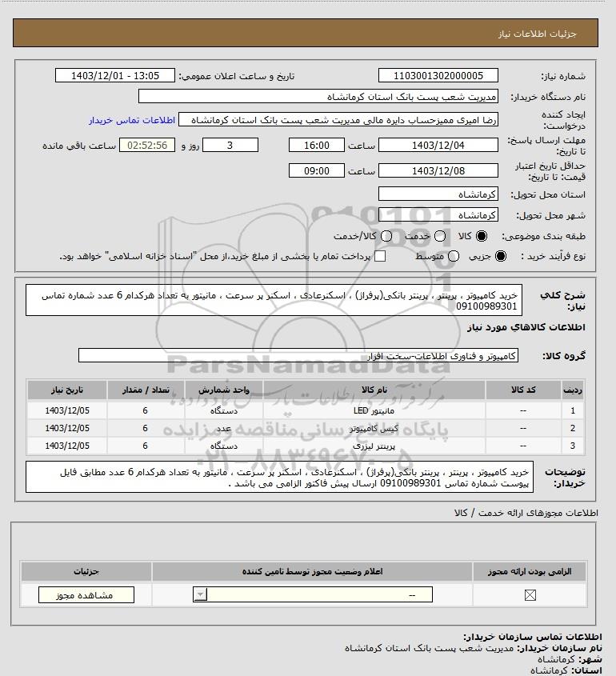
Task: Toggle the الزامی بودن ارائه مجوز checkbox
Action: pos(530,595)
